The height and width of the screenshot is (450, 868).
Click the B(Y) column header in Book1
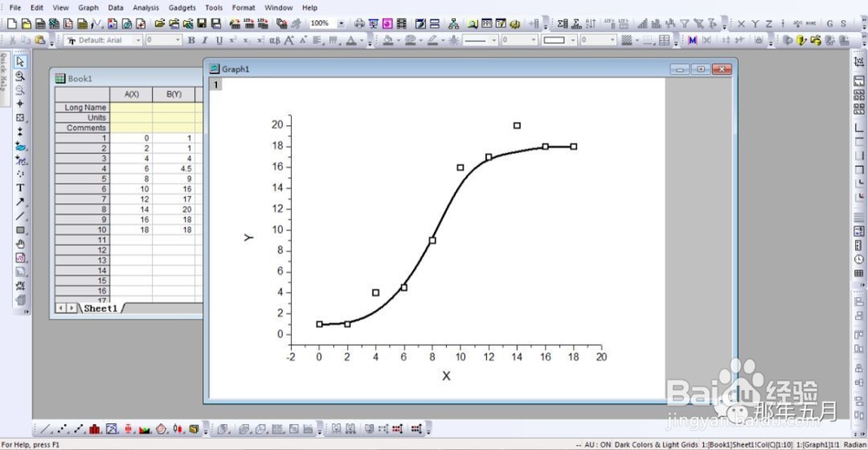point(174,94)
